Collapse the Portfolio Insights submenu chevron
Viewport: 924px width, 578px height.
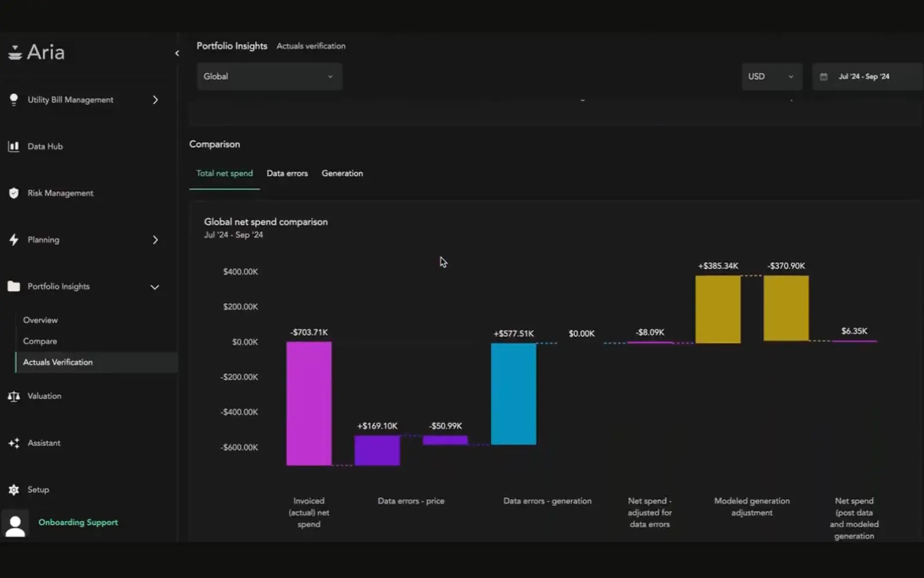point(154,287)
